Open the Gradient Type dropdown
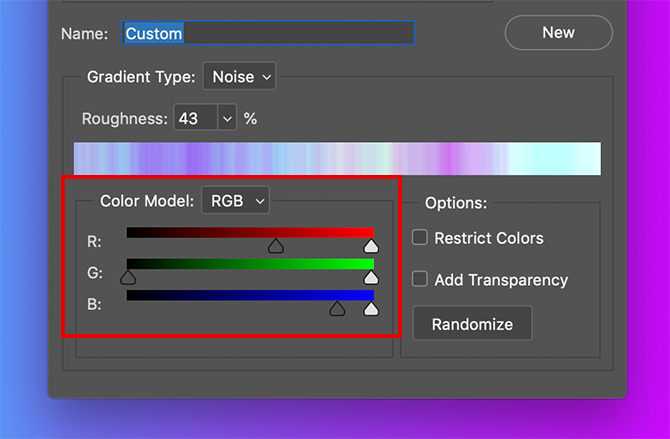This screenshot has height=439, width=670. (239, 76)
